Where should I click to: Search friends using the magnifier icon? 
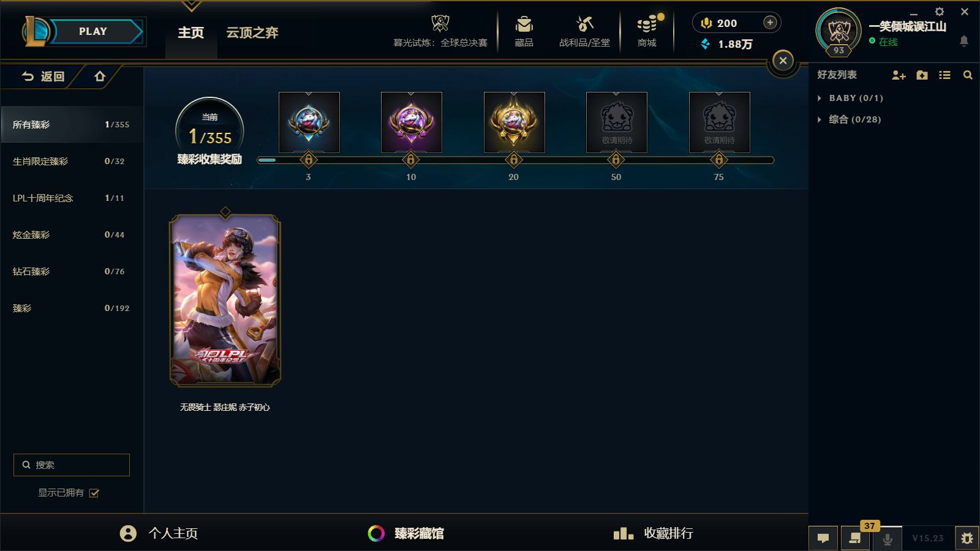[x=968, y=75]
